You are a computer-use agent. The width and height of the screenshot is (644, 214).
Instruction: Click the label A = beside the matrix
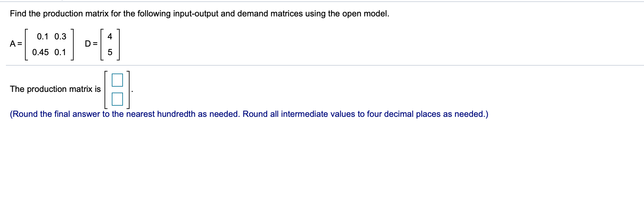15,44
